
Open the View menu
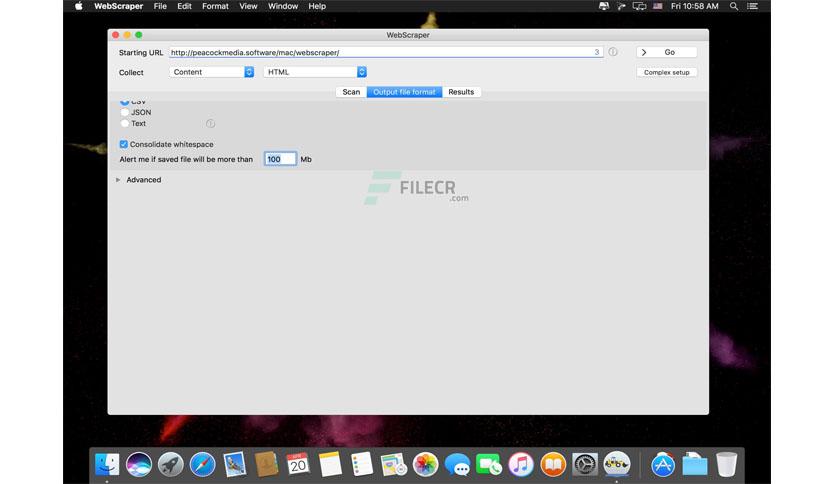[x=248, y=6]
